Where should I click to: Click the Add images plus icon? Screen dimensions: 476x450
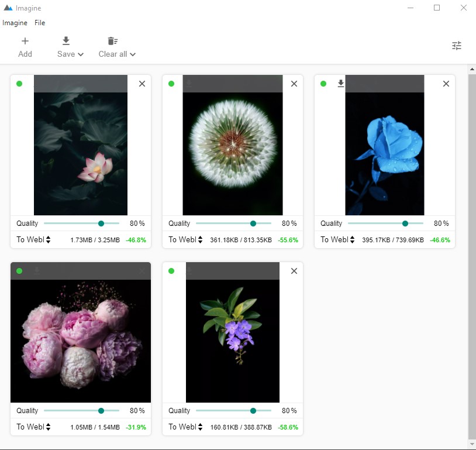(25, 41)
